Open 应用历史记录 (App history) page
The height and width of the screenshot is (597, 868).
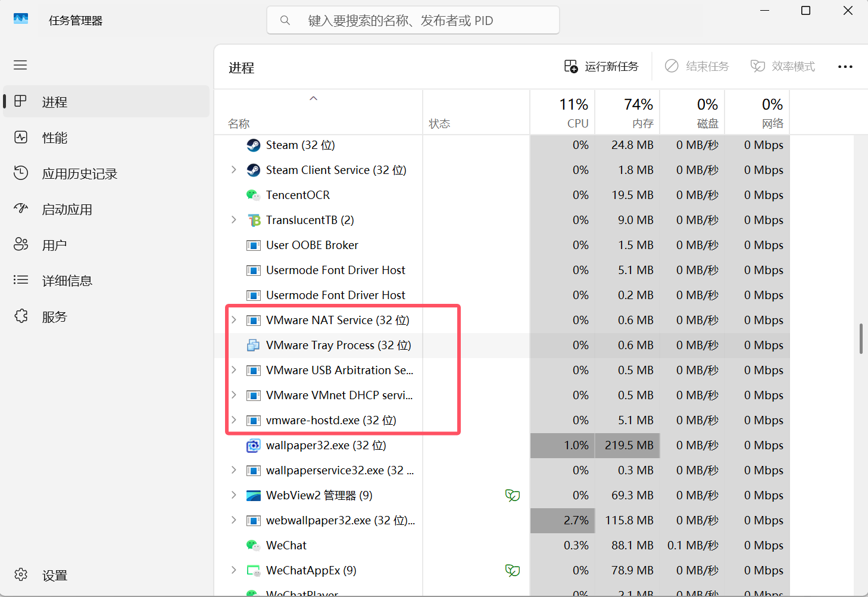click(x=107, y=173)
